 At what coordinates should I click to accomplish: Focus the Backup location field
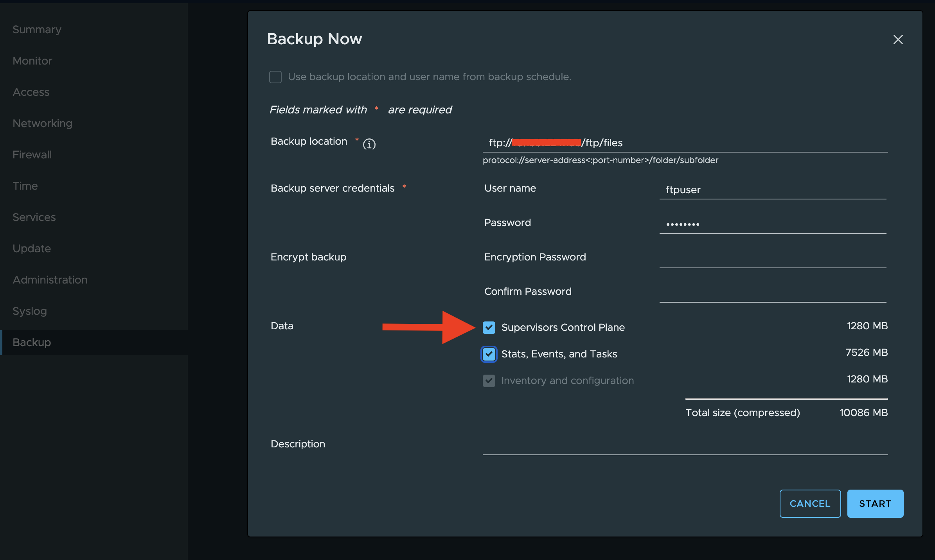click(685, 143)
